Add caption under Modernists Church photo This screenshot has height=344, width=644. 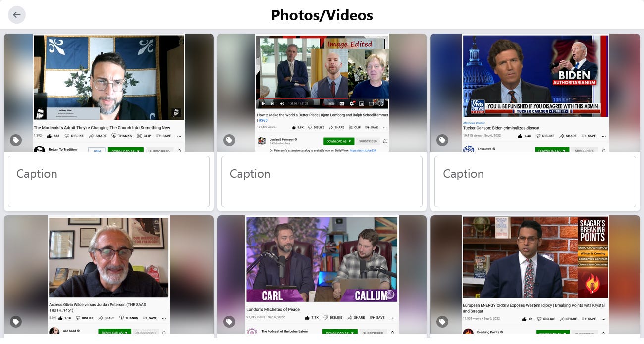108,182
